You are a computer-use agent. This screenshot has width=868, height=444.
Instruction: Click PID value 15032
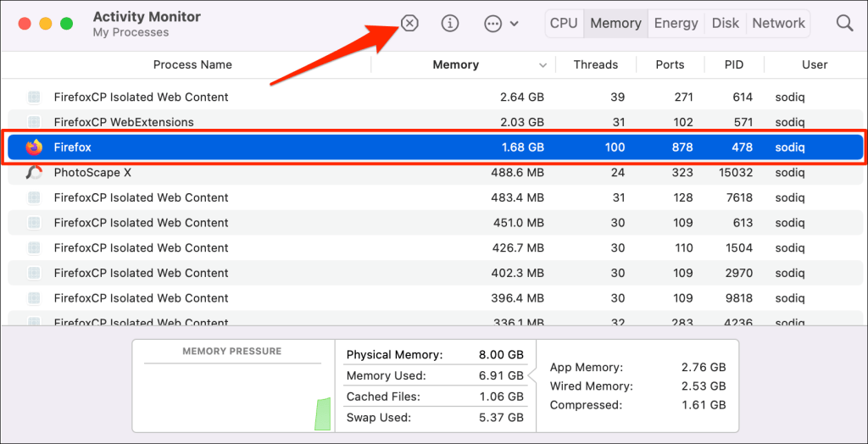tap(736, 173)
